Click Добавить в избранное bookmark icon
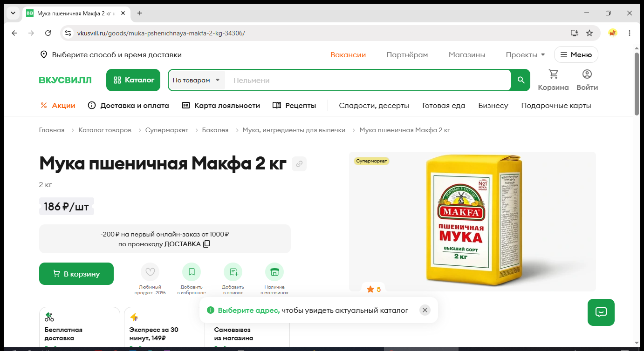This screenshot has height=351, width=644. [192, 272]
